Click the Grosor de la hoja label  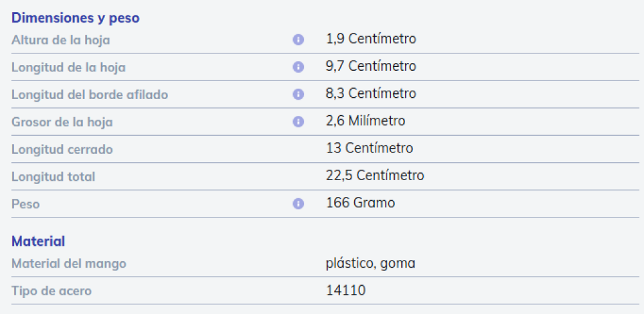pos(62,122)
